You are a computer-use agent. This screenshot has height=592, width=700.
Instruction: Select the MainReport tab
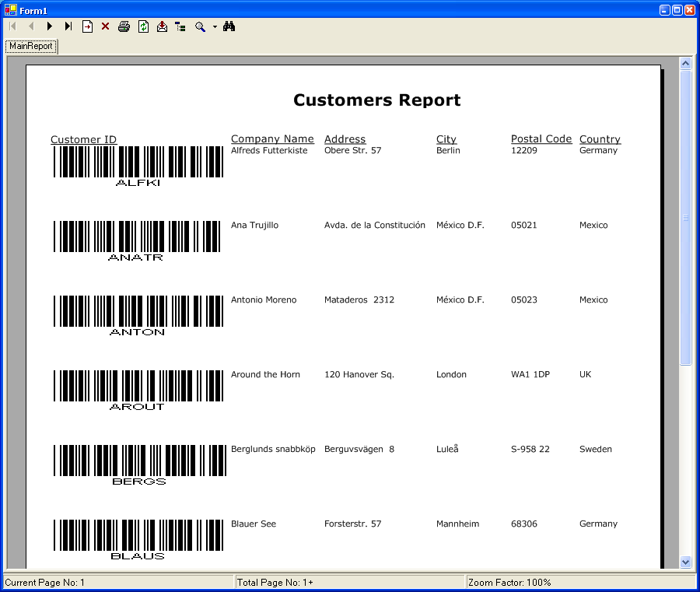[x=31, y=46]
